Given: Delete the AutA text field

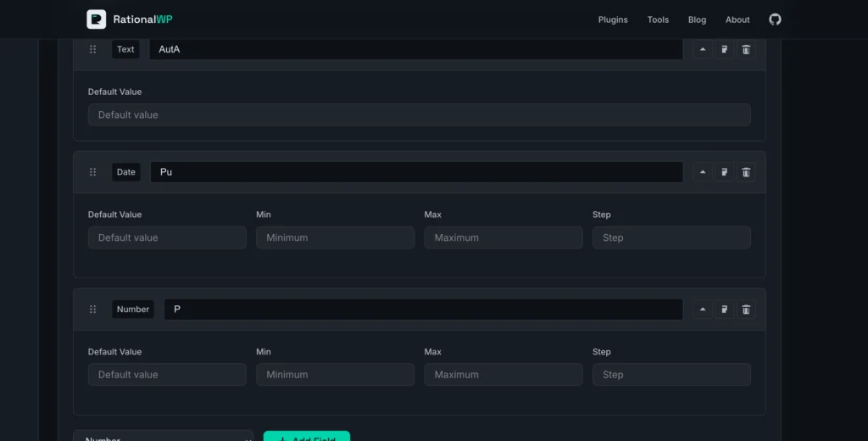Looking at the screenshot, I should click(746, 49).
